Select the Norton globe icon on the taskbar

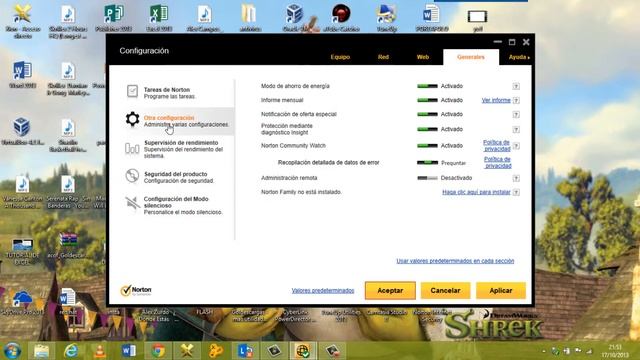[x=303, y=351]
